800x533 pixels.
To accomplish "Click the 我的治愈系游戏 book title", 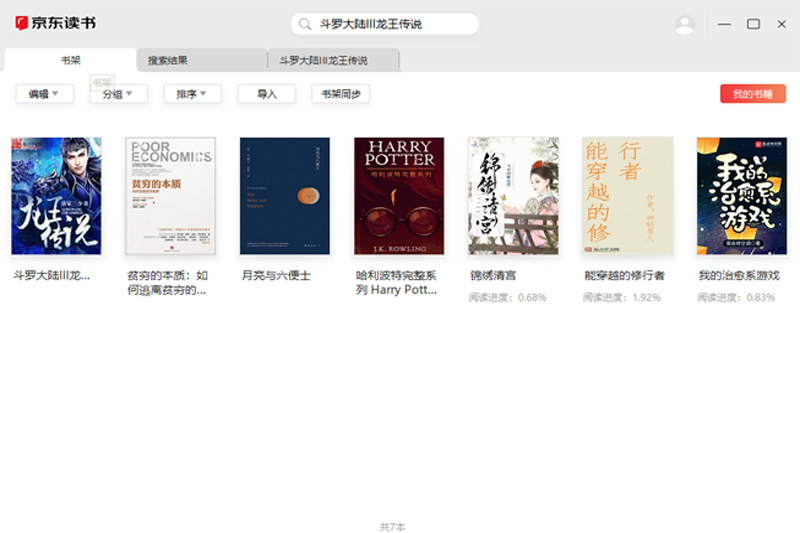I will tap(737, 275).
